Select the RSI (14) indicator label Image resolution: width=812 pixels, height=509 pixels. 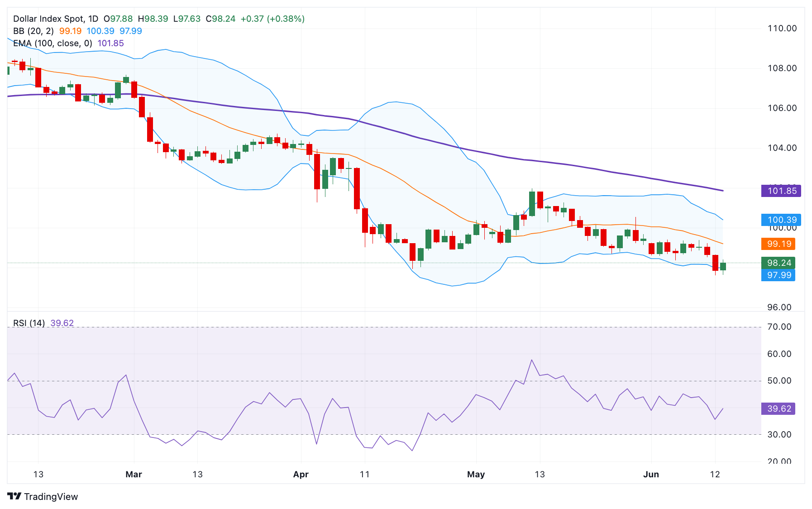point(29,323)
